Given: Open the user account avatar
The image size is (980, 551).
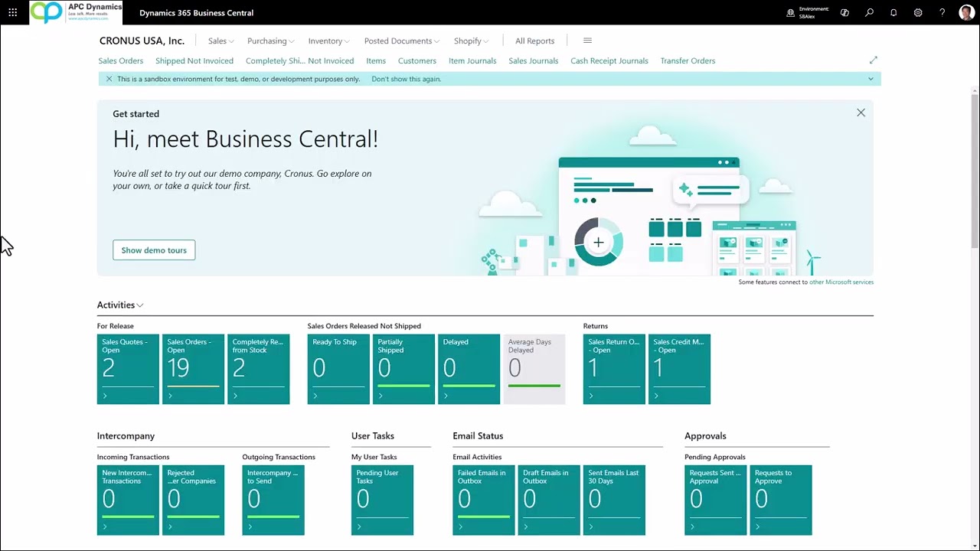Looking at the screenshot, I should click(966, 12).
